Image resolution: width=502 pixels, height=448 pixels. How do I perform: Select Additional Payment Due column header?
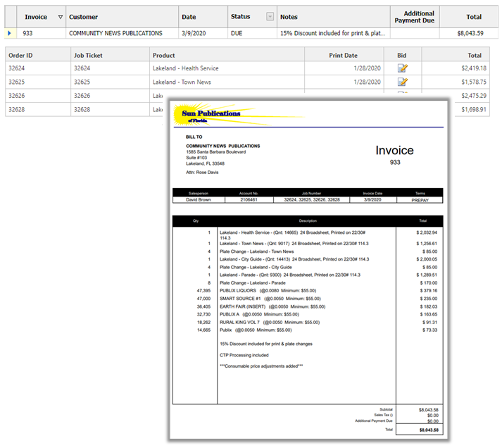(415, 17)
